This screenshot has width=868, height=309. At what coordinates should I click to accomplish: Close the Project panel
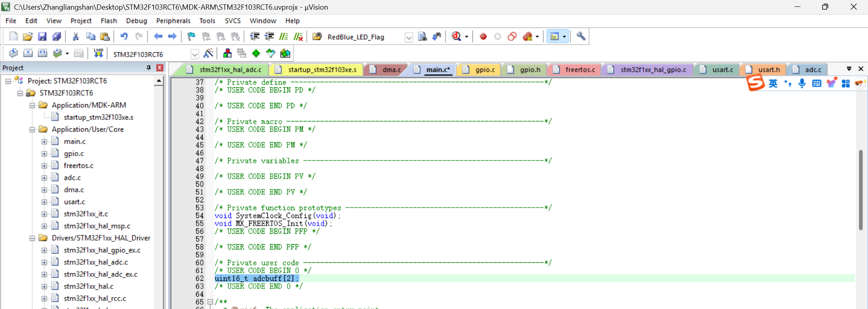coord(160,68)
